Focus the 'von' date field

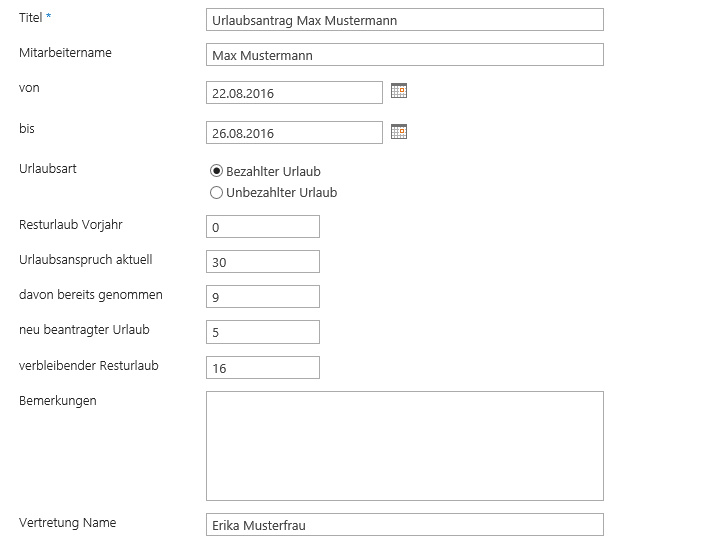[x=294, y=93]
